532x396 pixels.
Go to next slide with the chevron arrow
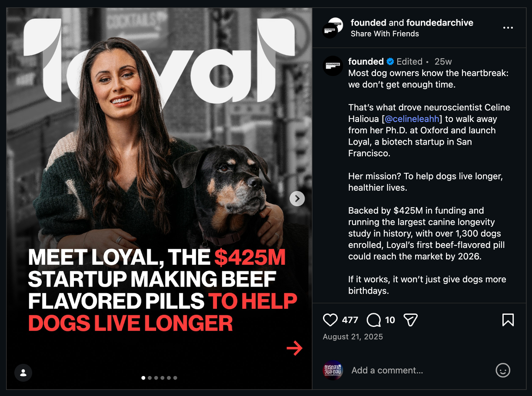click(297, 199)
